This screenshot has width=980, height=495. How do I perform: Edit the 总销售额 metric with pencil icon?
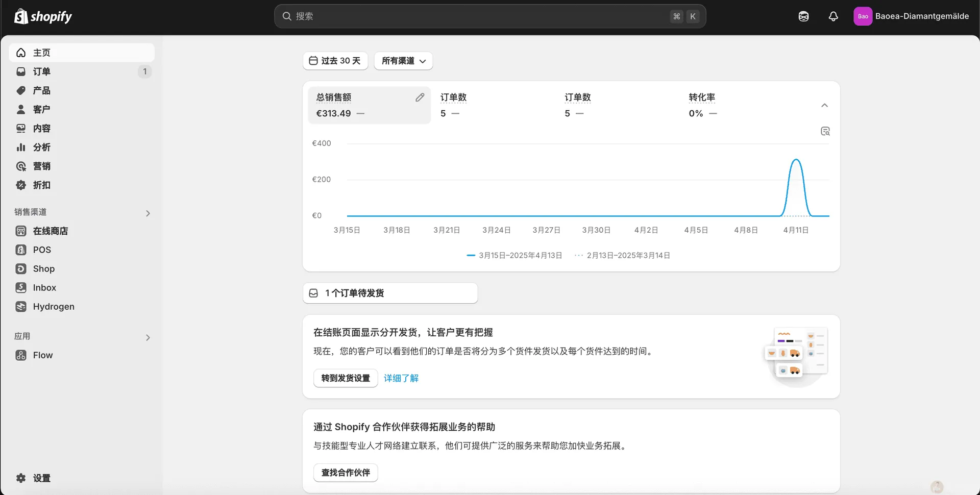(420, 97)
